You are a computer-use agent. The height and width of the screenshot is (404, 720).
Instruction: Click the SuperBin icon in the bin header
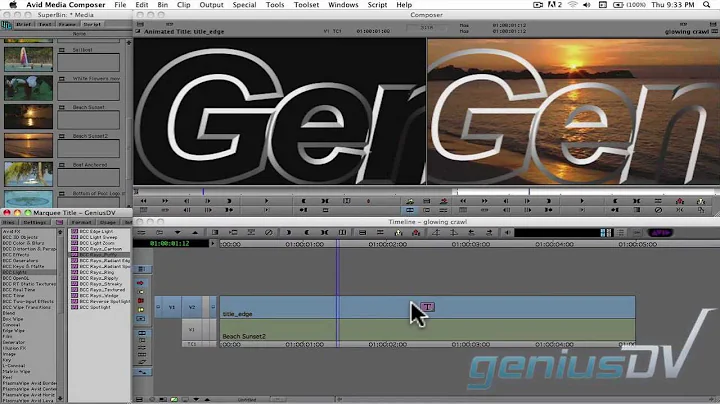6,25
